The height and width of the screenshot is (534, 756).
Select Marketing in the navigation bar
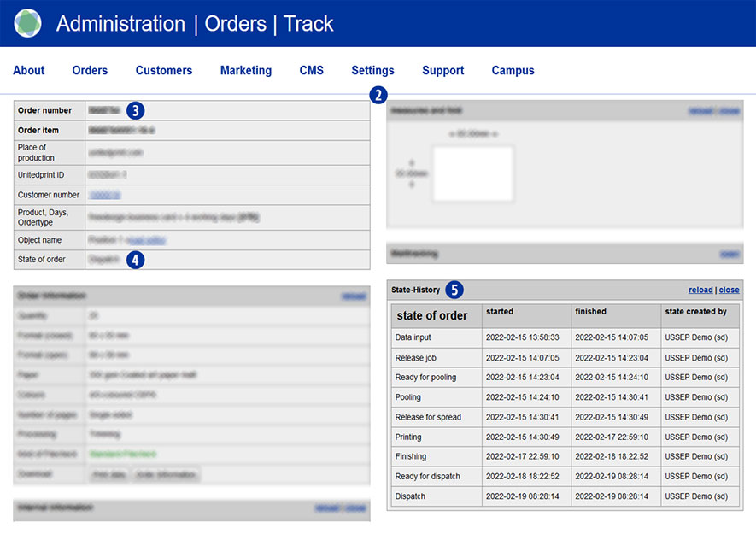(x=245, y=71)
